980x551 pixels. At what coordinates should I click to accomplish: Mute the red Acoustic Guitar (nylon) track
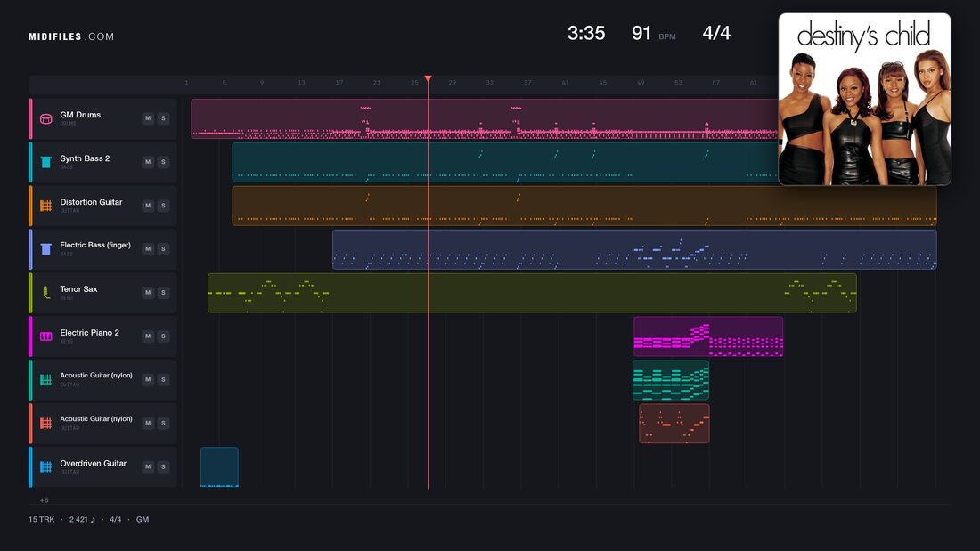coord(148,423)
